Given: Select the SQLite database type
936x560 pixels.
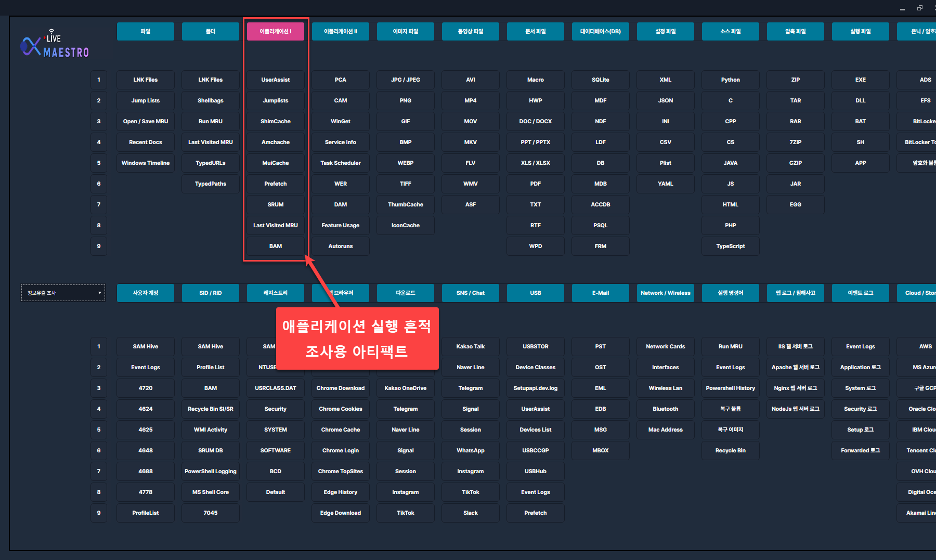Looking at the screenshot, I should 600,80.
